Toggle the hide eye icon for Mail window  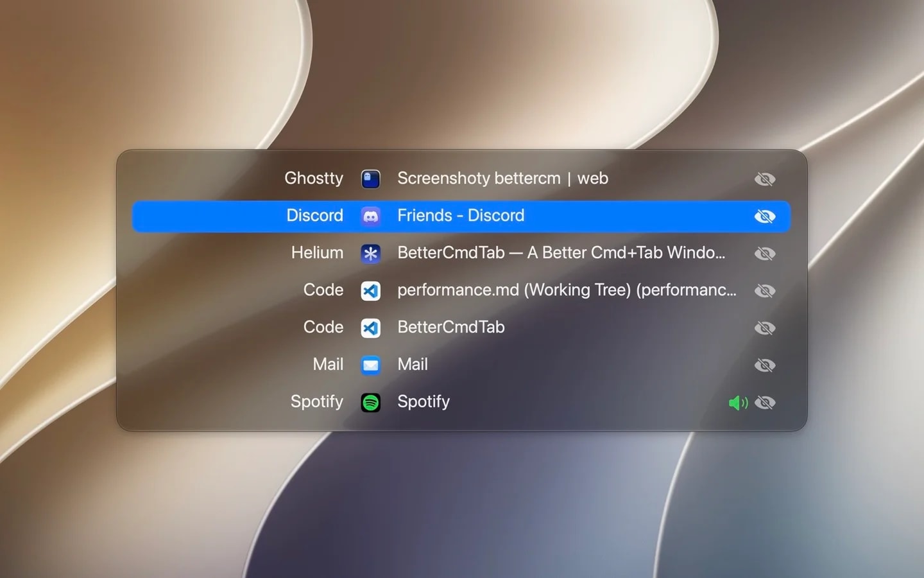765,365
